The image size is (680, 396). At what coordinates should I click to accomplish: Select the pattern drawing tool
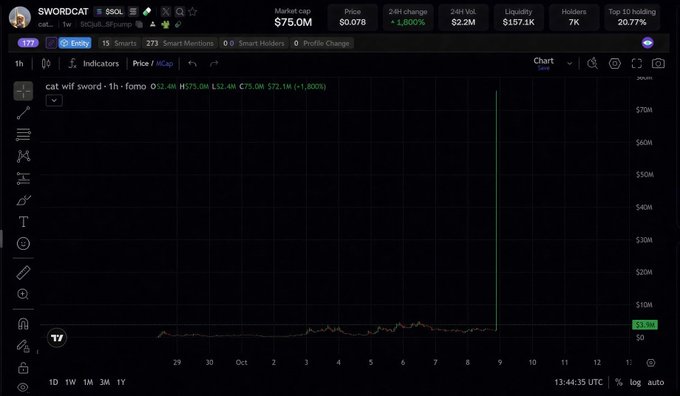pos(23,156)
